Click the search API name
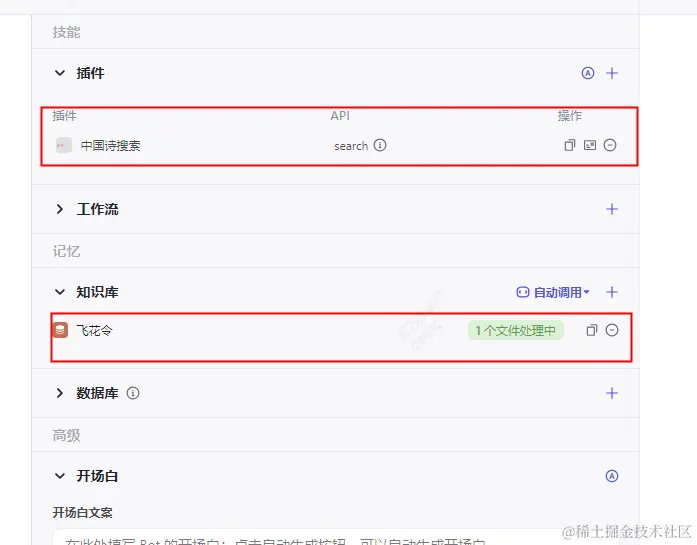This screenshot has height=545, width=697. 351,146
